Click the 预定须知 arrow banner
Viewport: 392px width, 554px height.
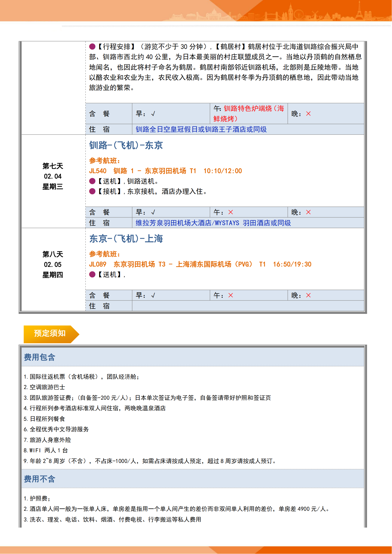pyautogui.click(x=50, y=333)
